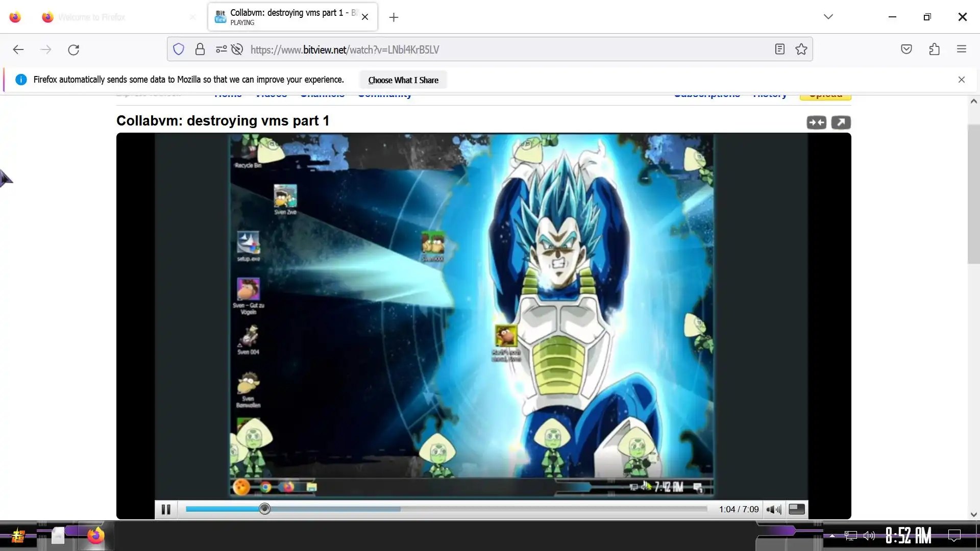Open the Firefox hamburger application menu

click(962, 49)
